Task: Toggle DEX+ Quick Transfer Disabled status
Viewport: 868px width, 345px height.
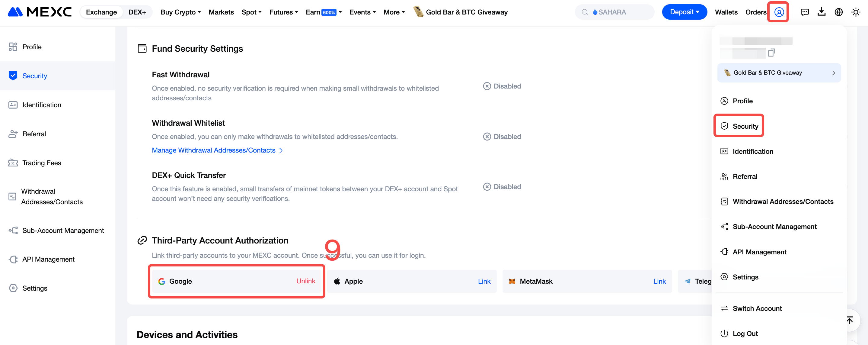Action: pos(502,187)
